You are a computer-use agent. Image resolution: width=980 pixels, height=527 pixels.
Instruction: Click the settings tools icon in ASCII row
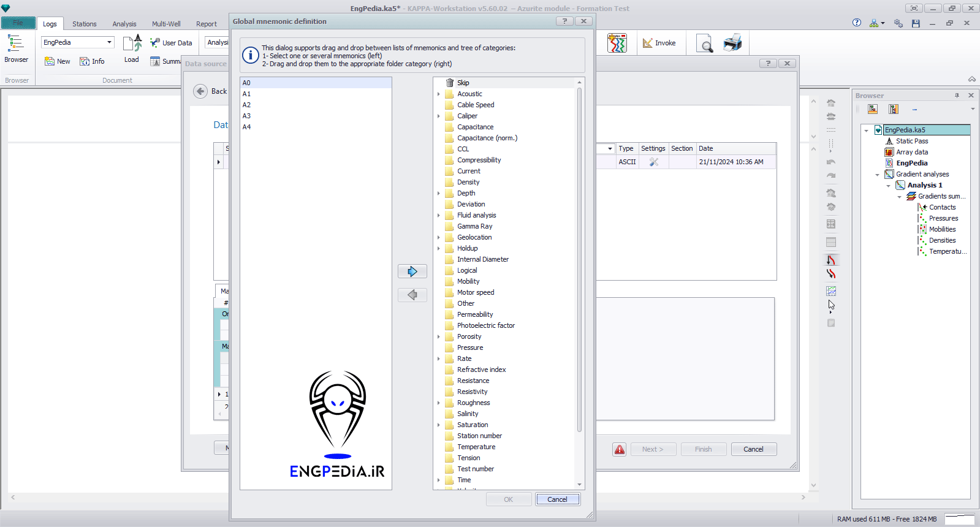[x=653, y=162]
